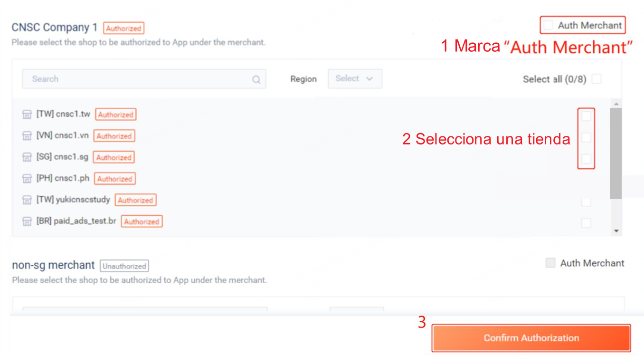644x356 pixels.
Task: Click the shop icon beside [BR] paid_ads_test.br
Action: (27, 221)
